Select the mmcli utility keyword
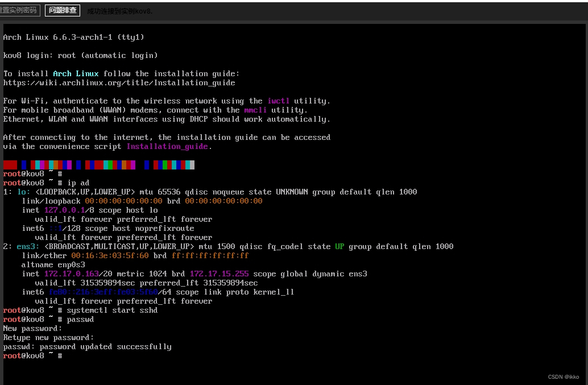This screenshot has width=588, height=385. (x=255, y=110)
